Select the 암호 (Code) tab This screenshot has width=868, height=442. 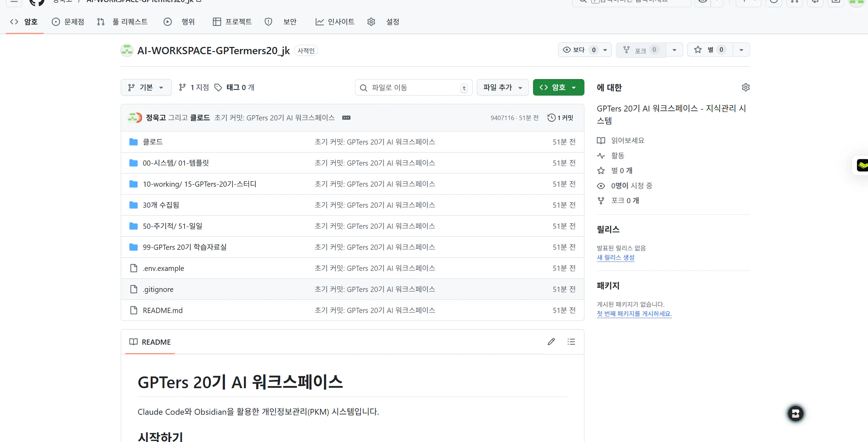point(24,22)
